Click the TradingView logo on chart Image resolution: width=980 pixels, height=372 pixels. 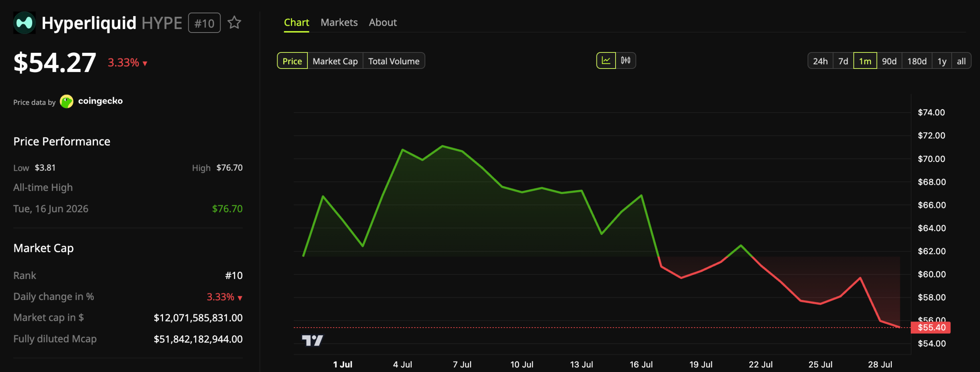point(312,340)
